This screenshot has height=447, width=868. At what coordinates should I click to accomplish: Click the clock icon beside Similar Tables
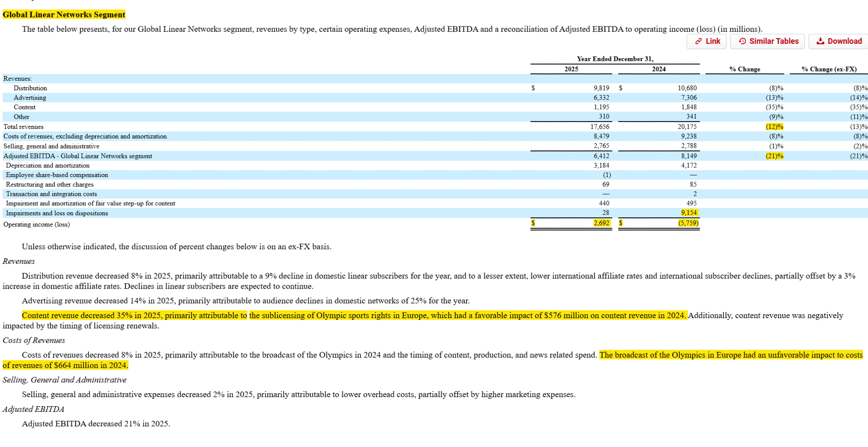(x=742, y=41)
